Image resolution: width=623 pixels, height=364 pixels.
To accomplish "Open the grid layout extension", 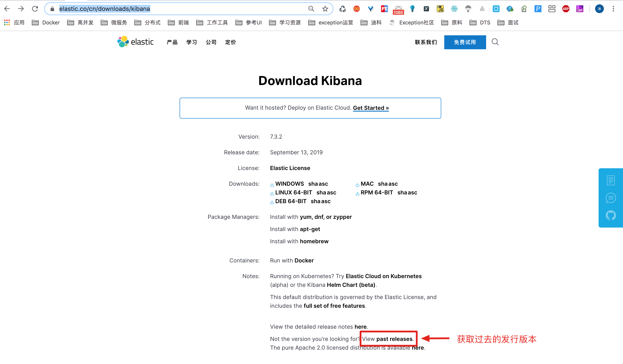I will tap(552, 9).
